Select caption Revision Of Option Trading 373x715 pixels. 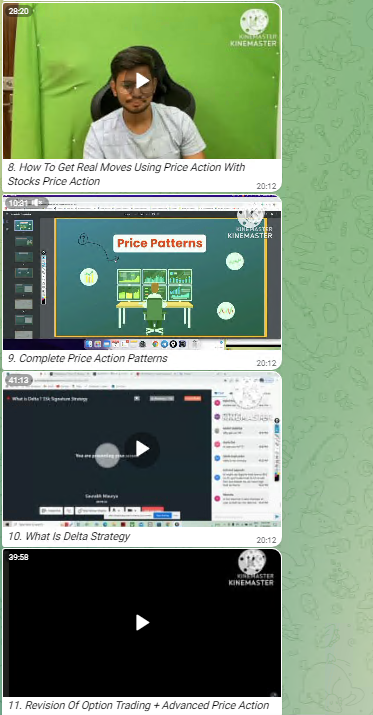138,705
